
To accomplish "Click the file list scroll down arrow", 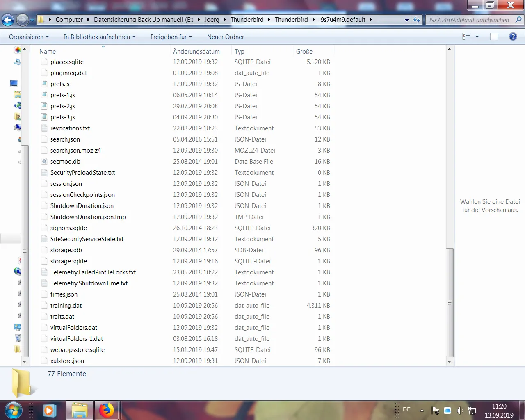I will (450, 362).
